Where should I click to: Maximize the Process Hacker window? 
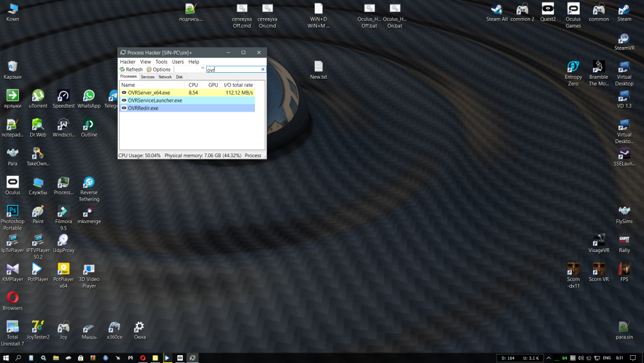point(243,53)
